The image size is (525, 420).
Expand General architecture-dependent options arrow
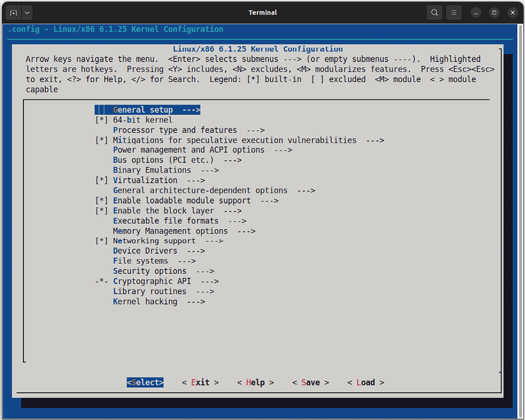306,190
